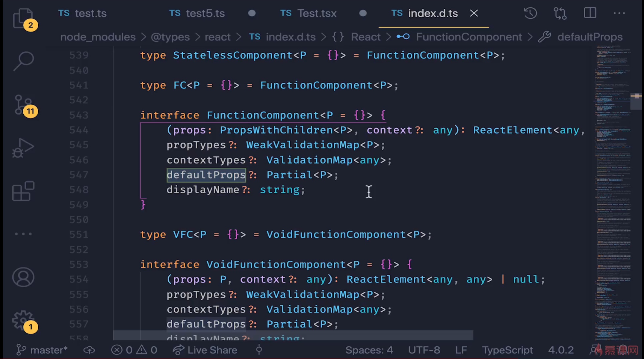Open the Manage gear settings icon
This screenshot has height=359, width=644.
pos(23,320)
